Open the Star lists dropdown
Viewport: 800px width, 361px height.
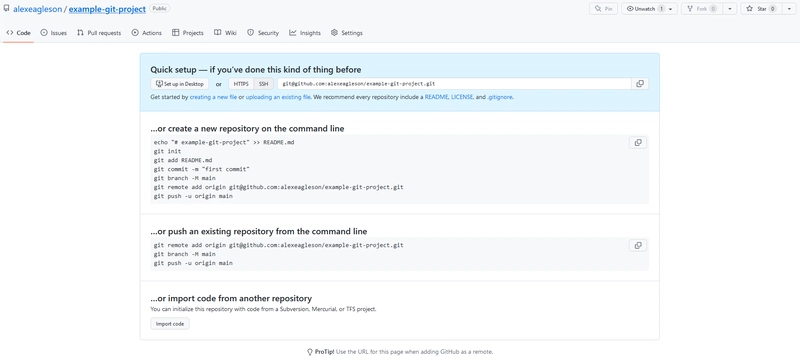pos(789,9)
